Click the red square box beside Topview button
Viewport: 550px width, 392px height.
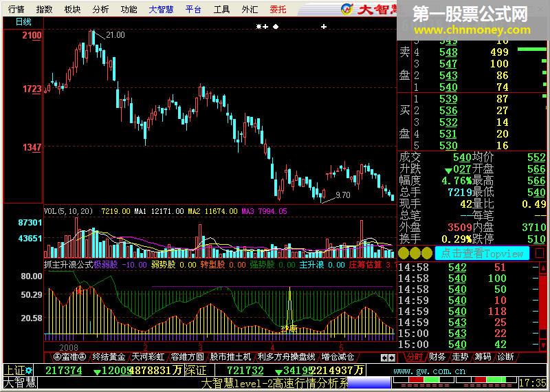click(x=540, y=253)
